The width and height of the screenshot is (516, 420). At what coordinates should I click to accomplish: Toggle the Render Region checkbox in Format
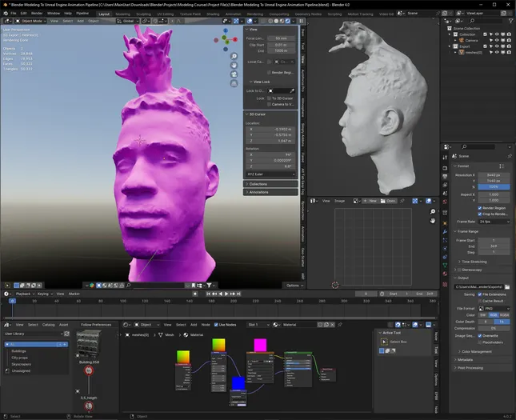pos(479,208)
